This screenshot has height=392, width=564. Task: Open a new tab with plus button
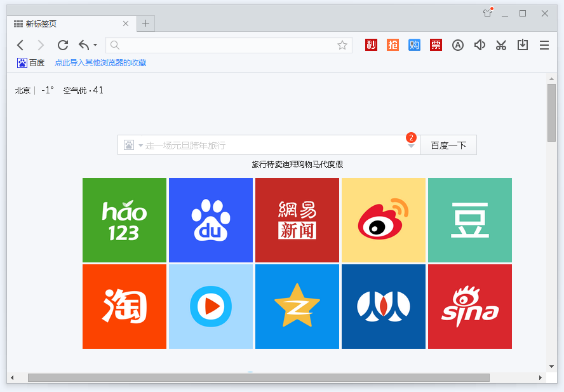coord(145,24)
